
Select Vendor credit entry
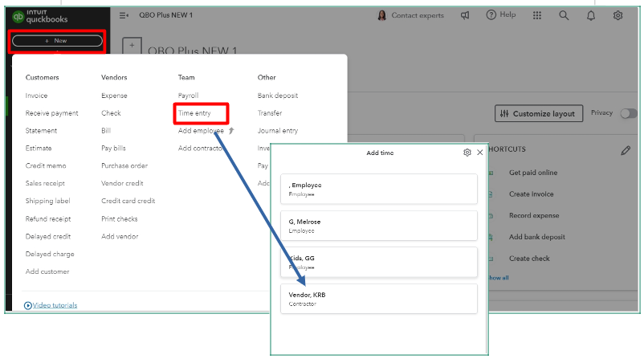click(122, 184)
